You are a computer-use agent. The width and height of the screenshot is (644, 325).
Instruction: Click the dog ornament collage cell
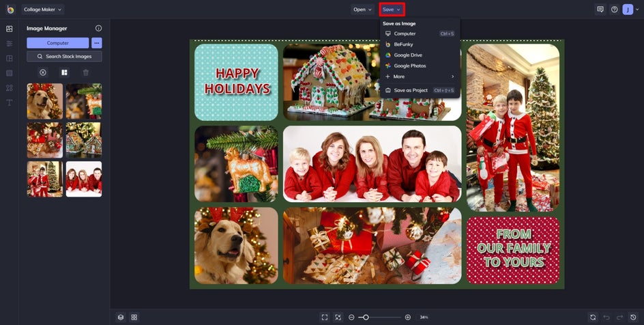[236, 164]
